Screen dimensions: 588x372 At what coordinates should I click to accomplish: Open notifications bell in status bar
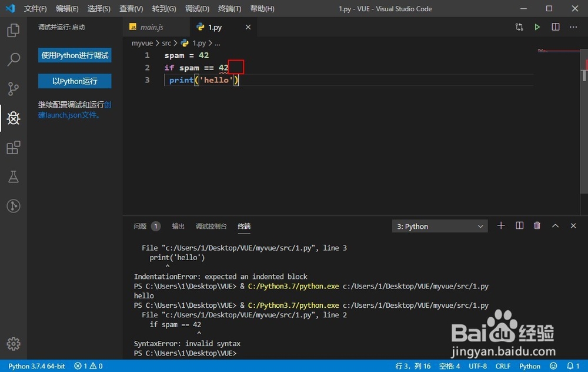(x=573, y=366)
